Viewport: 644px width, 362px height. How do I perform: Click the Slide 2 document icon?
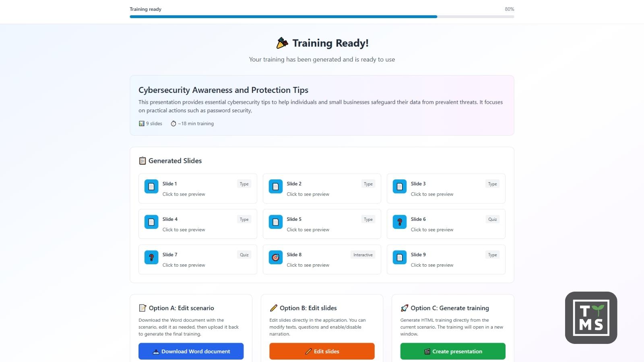coord(276,187)
